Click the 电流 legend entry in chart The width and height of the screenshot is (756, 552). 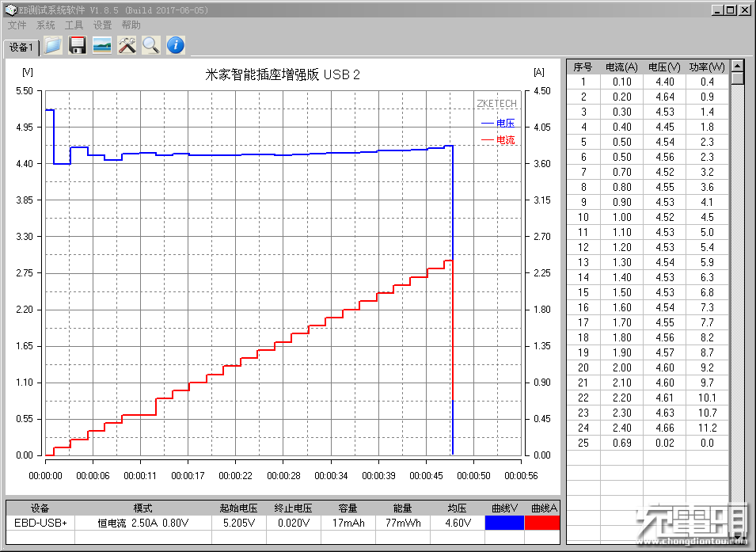pos(499,140)
